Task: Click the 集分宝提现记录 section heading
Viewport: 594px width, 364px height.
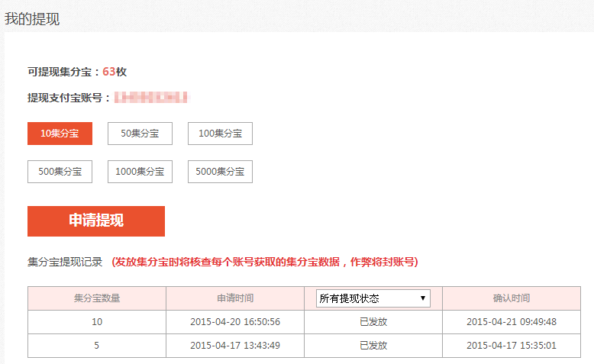Action: (65, 262)
